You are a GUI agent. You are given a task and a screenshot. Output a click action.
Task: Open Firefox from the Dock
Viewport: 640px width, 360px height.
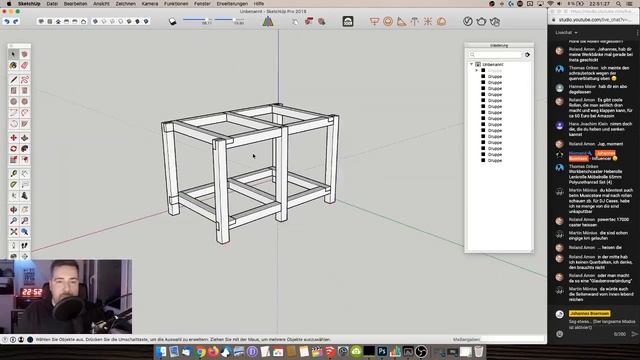tap(213, 351)
